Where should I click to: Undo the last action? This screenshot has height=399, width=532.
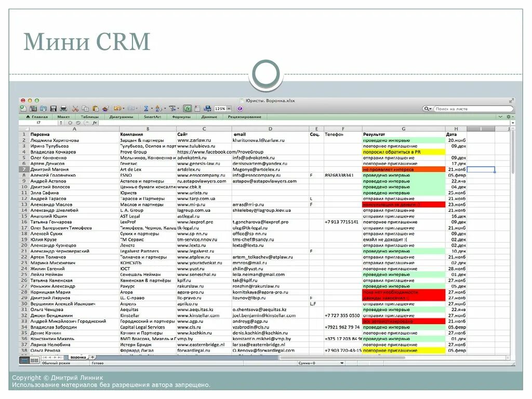pyautogui.click(x=117, y=109)
